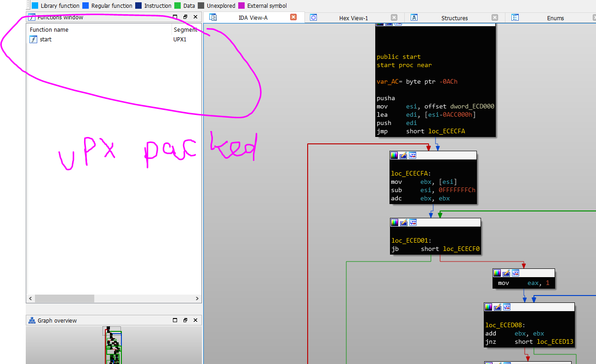Click 'lea edi, [esi-0ACC000h]' instruction
The image size is (596, 364).
[426, 115]
